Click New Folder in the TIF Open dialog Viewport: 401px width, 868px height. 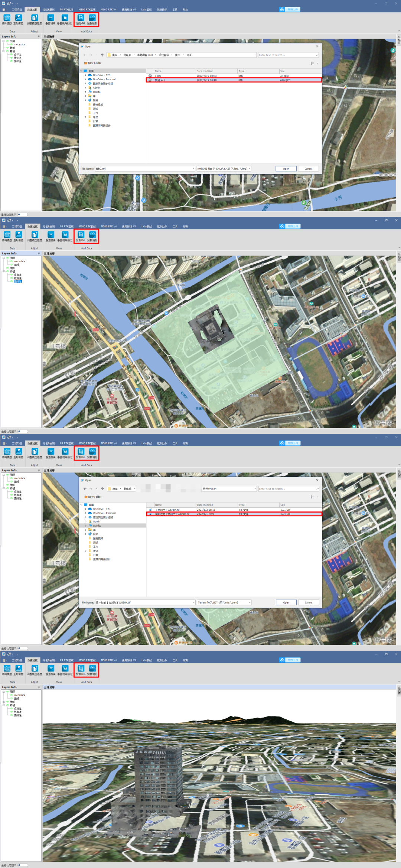93,497
